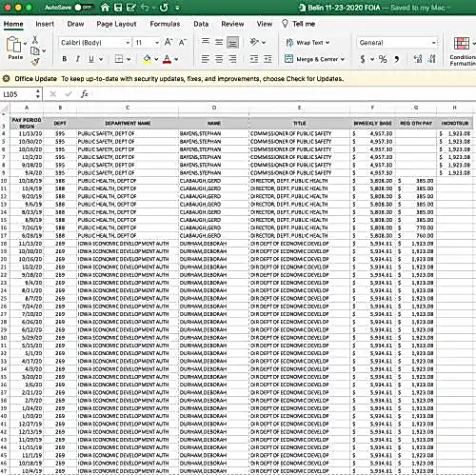Open the Formulas tab
Screen dimensions: 476x475
165,24
